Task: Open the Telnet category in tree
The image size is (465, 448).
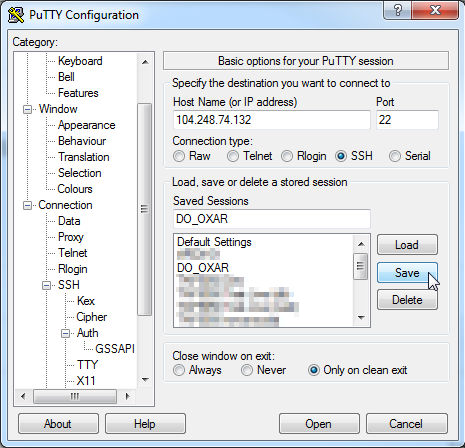Action: coord(72,253)
